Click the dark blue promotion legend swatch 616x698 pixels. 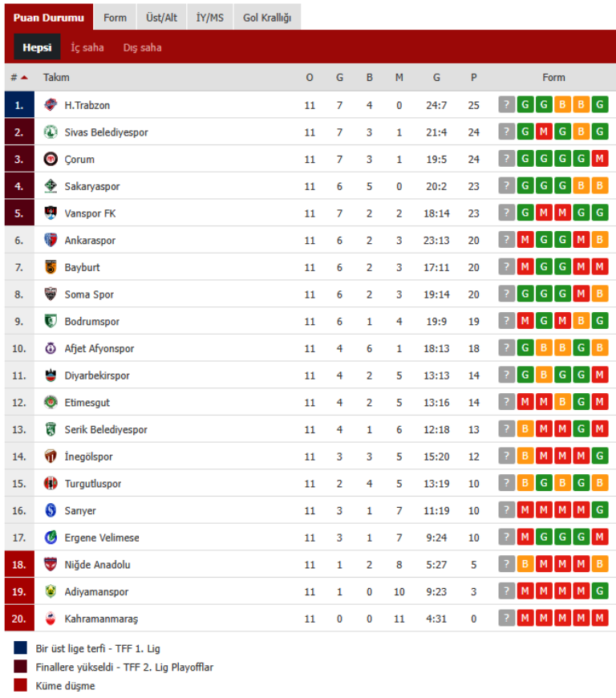(20, 648)
